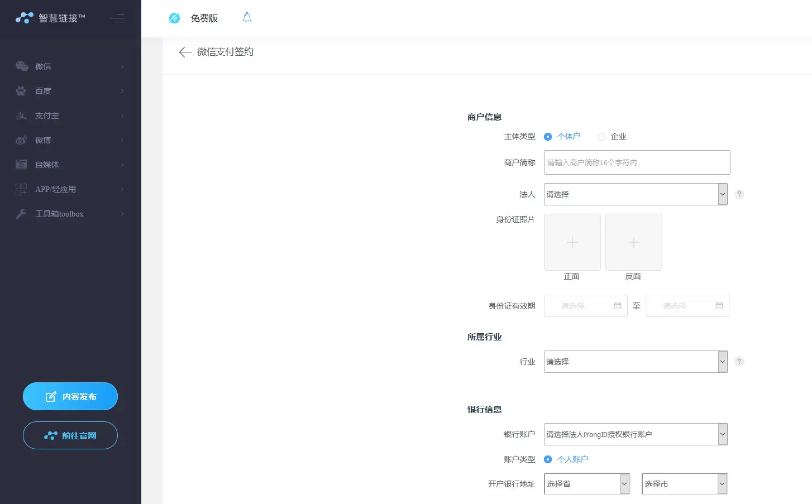Screen dimensions: 812x504
Task: Open the 法人 dropdown
Action: click(x=636, y=194)
